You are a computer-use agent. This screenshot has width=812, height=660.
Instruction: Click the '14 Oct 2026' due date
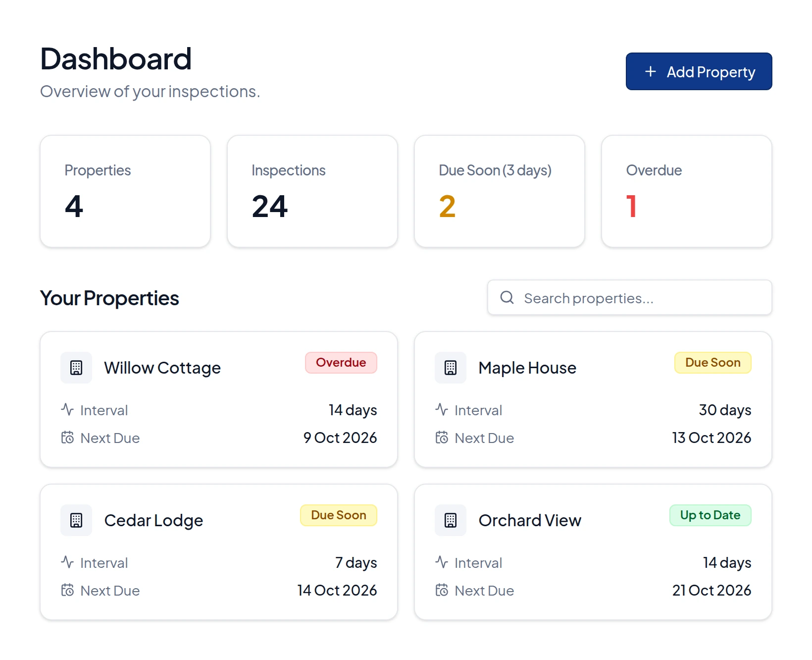[x=337, y=590]
